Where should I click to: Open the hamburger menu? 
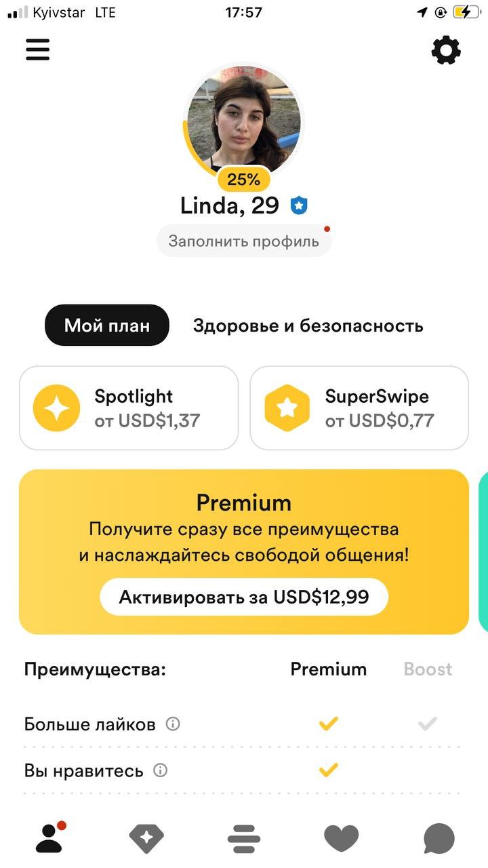(x=38, y=50)
